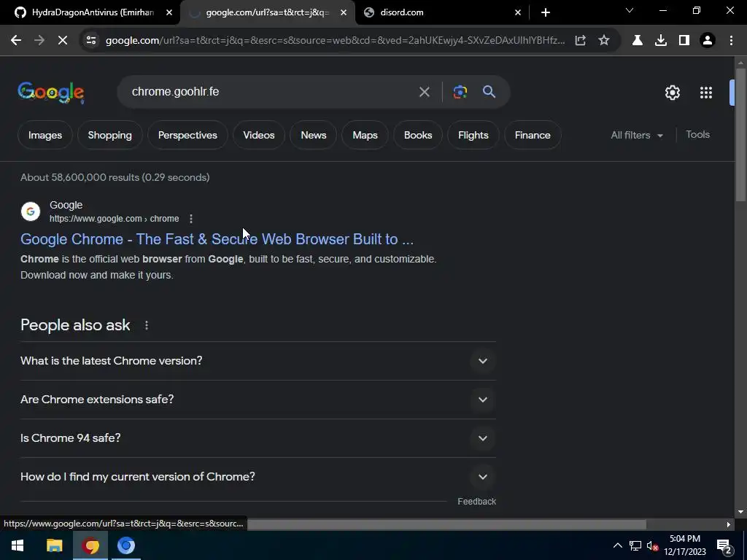Go to Google home via logo
Screen dimensions: 747x560
pos(51,93)
